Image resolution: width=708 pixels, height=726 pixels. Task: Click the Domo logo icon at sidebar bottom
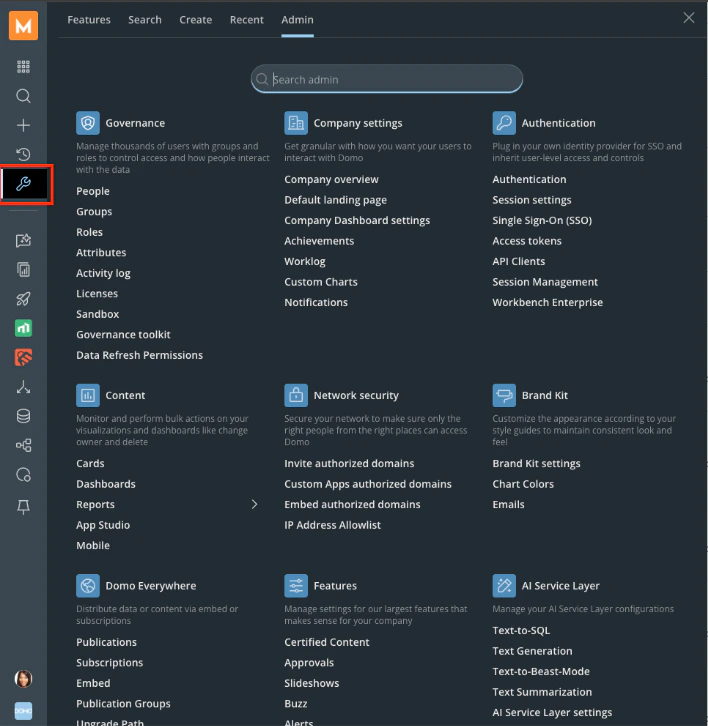coord(23,711)
